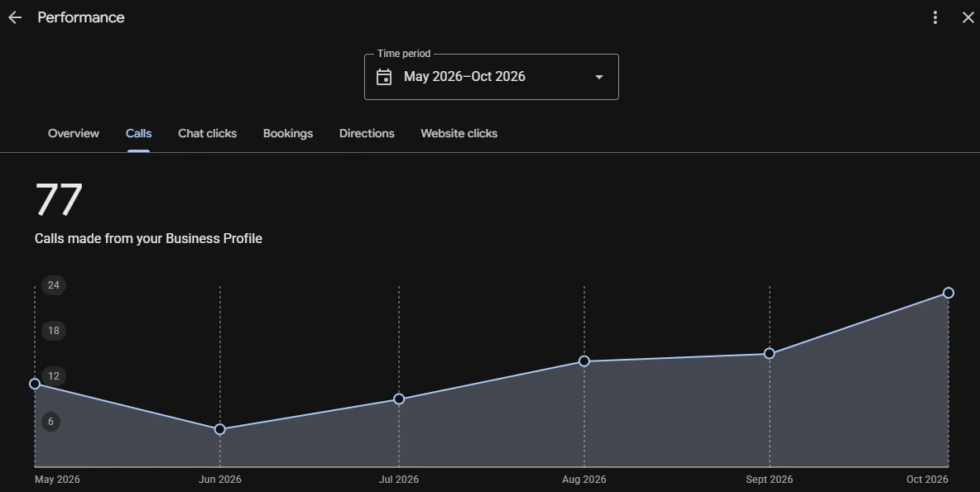
Task: Click the 12 y-axis label
Action: (x=54, y=376)
